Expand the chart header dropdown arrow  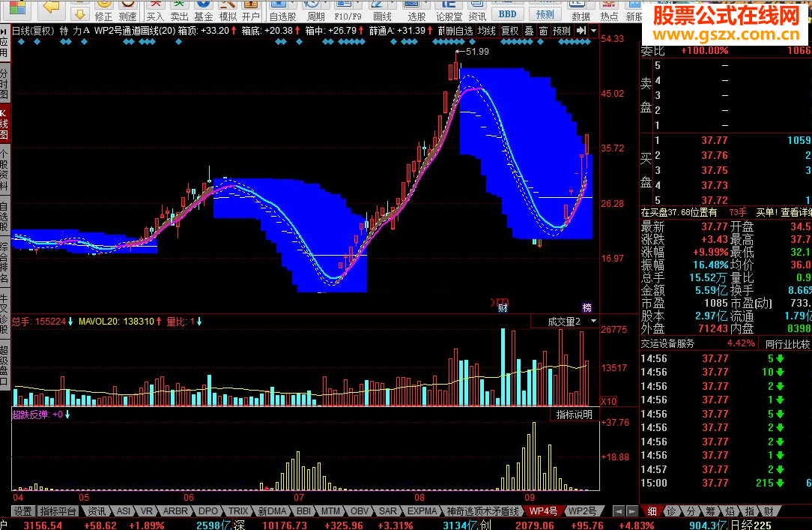pyautogui.click(x=593, y=31)
